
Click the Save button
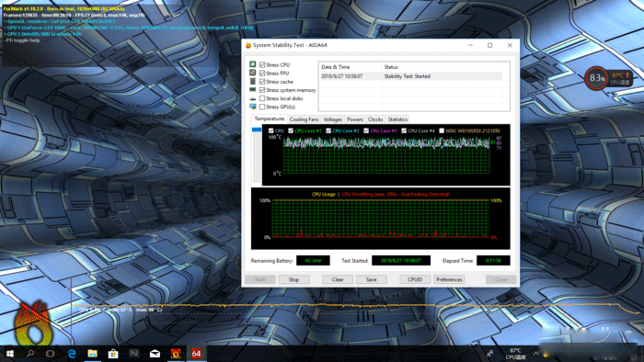[372, 279]
